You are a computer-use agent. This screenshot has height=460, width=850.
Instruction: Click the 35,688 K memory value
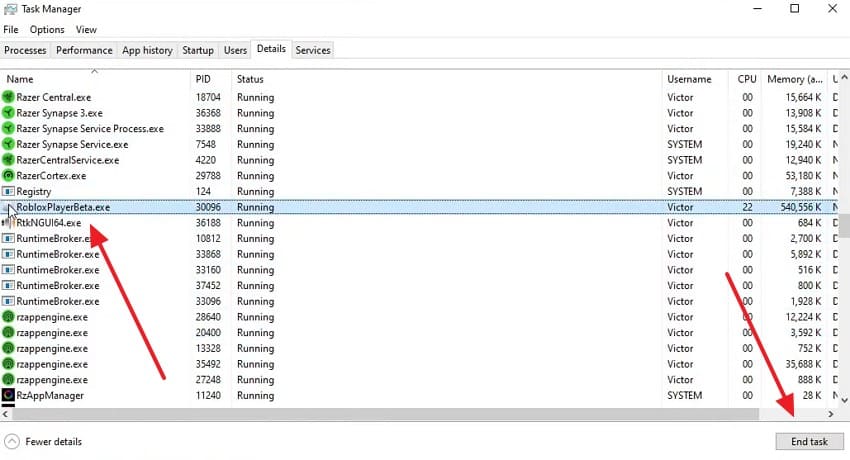click(803, 364)
